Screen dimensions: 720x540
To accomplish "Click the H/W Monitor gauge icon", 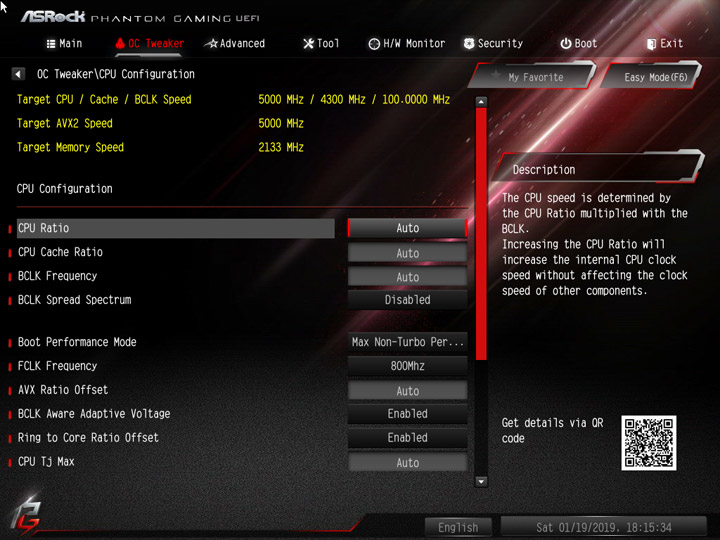I will 374,44.
